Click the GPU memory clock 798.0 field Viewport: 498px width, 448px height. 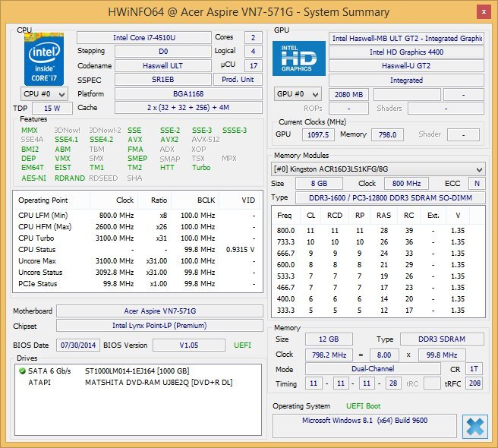(x=387, y=134)
